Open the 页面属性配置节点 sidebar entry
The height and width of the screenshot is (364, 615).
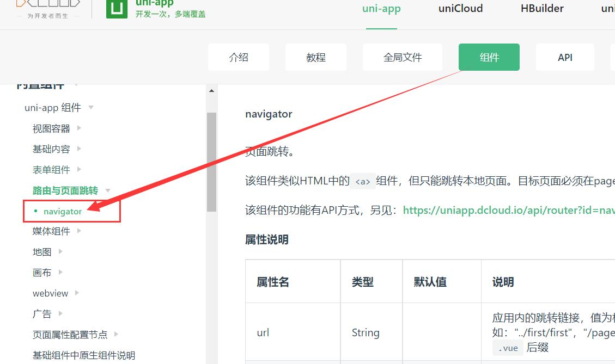click(70, 335)
